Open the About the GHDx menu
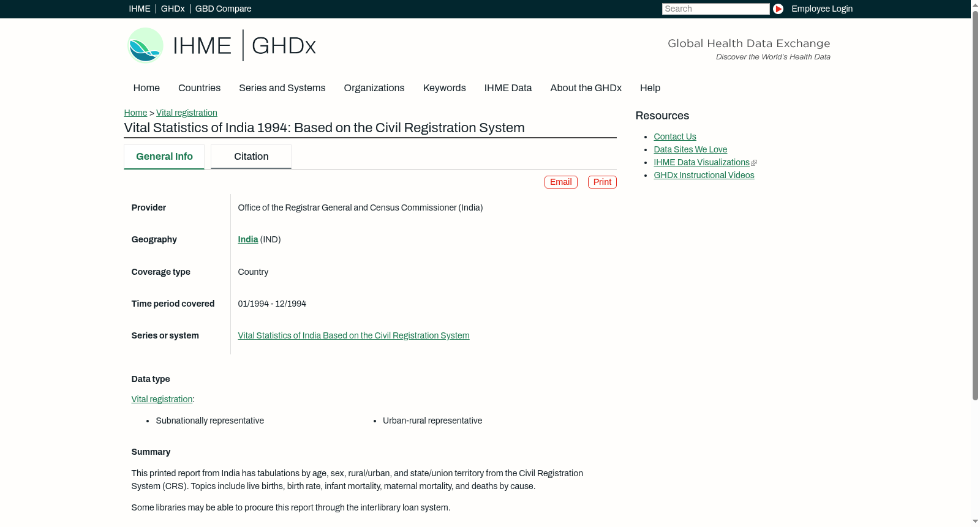The image size is (980, 527). tap(586, 88)
